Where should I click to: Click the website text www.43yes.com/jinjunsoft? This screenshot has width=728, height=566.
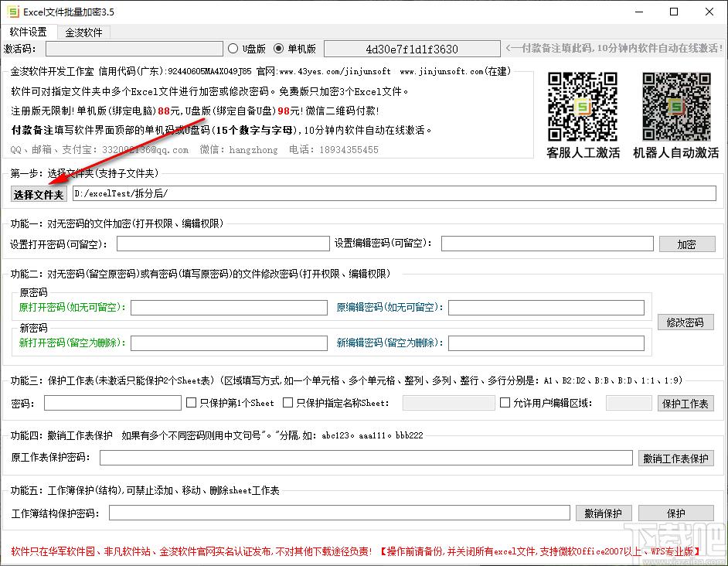point(335,72)
